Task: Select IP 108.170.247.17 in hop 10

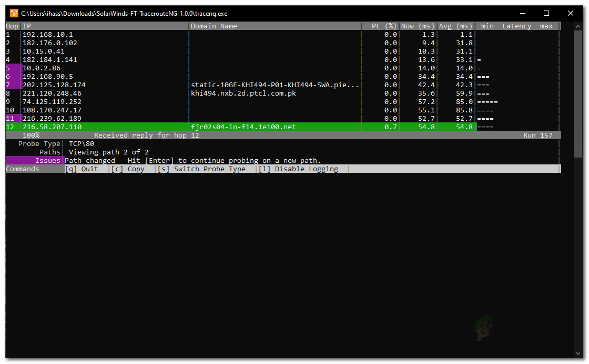Action: [52, 110]
